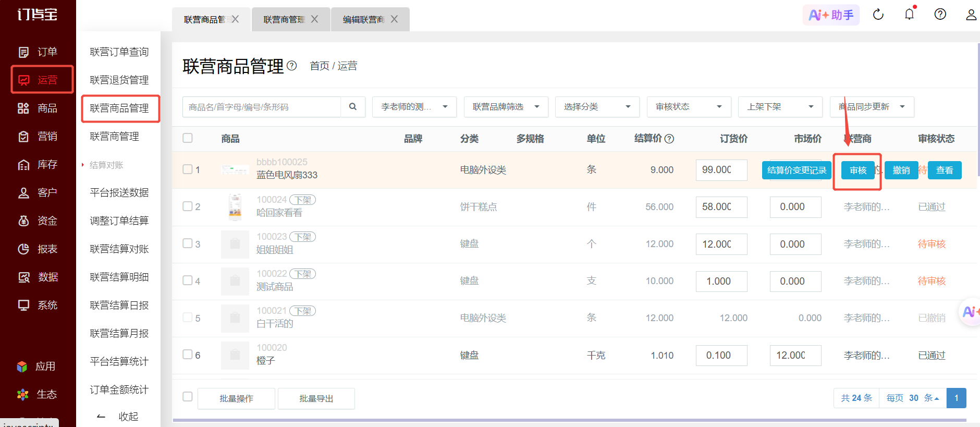
Task: Check the checkbox for row 4 测试商品
Action: click(x=188, y=280)
